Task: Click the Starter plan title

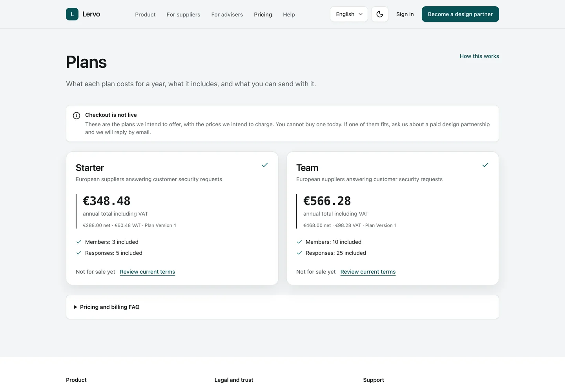Action: [x=90, y=168]
